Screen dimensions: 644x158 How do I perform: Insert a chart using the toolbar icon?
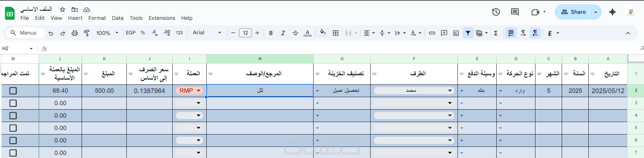tap(456, 33)
